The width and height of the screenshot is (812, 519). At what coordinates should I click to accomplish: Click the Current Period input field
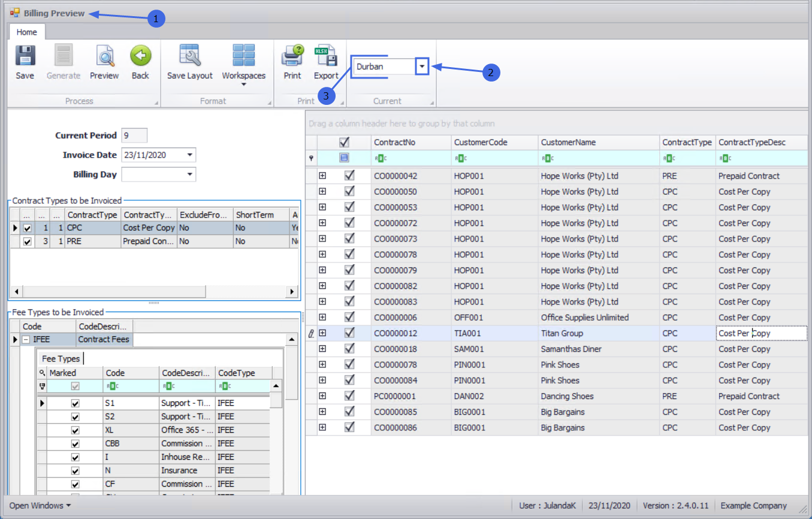[134, 135]
